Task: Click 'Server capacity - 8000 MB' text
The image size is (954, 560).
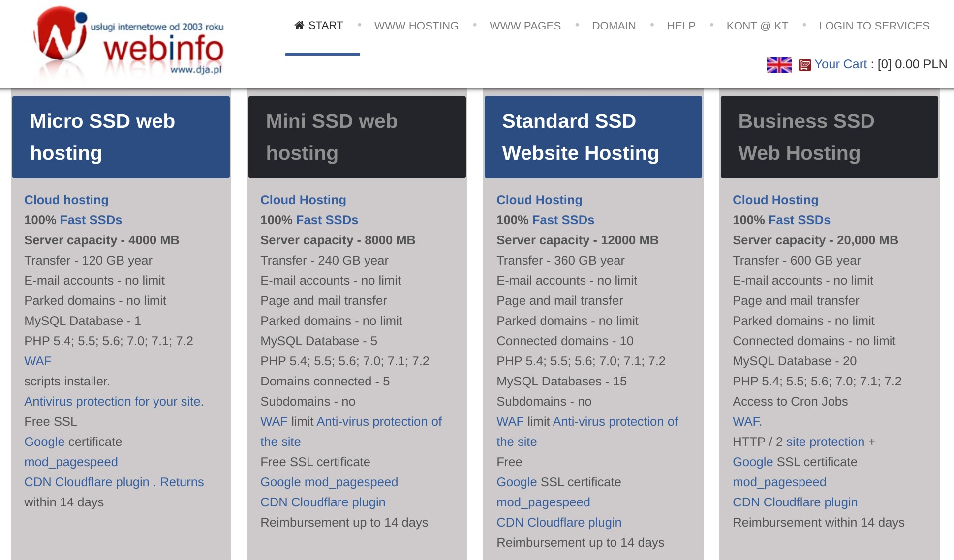Action: (x=338, y=240)
